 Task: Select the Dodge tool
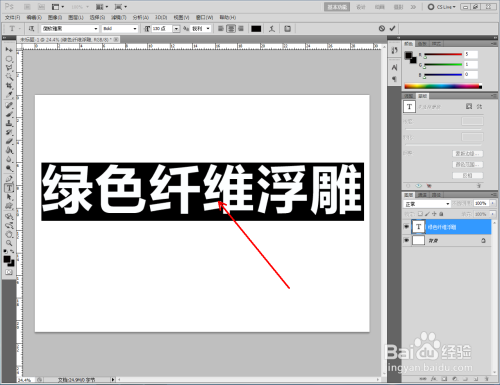9,168
